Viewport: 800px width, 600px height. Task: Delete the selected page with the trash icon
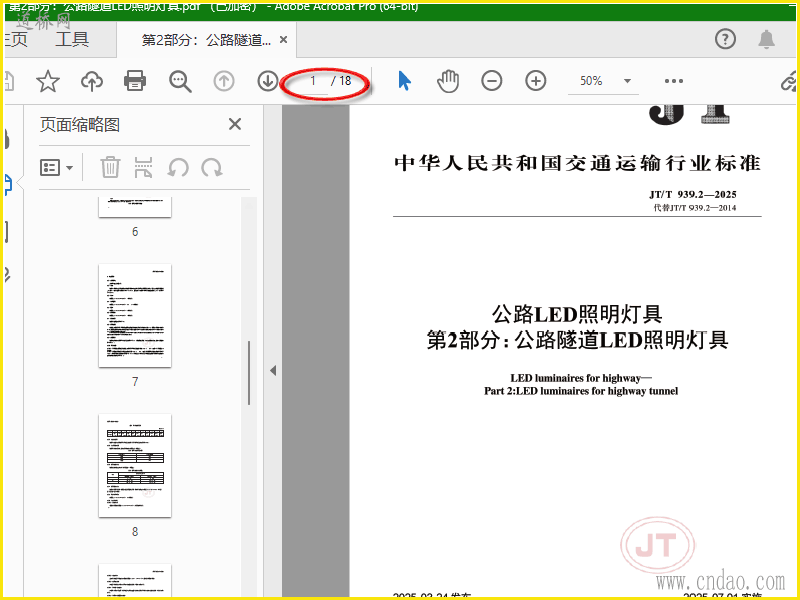(110, 167)
